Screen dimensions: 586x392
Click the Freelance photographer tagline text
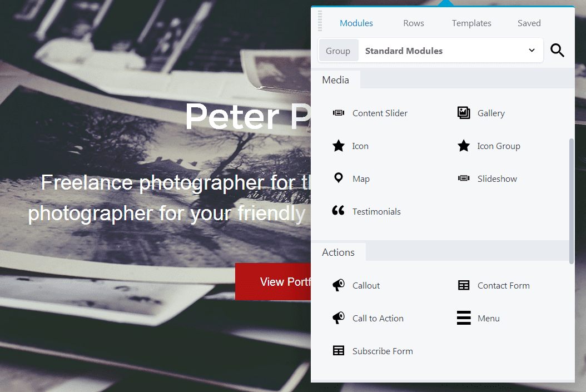point(170,198)
